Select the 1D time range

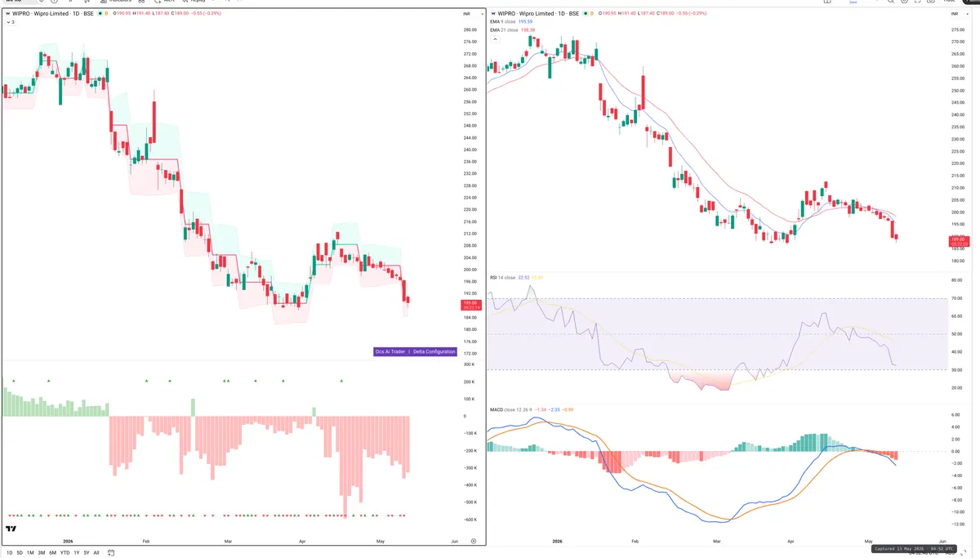pyautogui.click(x=9, y=552)
